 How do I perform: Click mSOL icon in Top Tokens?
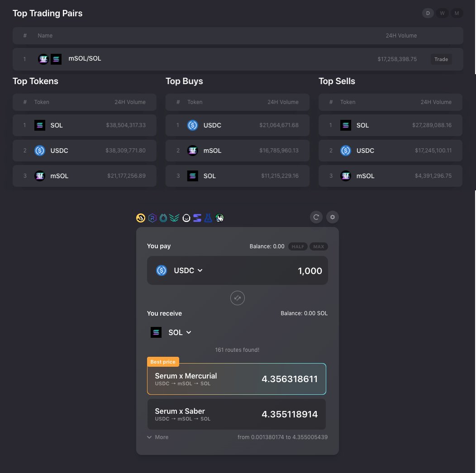(x=40, y=176)
